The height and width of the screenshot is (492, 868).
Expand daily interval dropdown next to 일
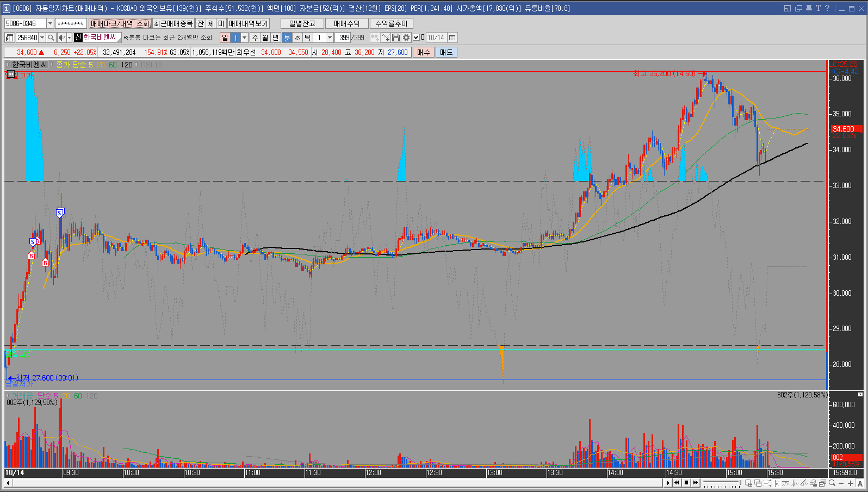click(x=244, y=38)
